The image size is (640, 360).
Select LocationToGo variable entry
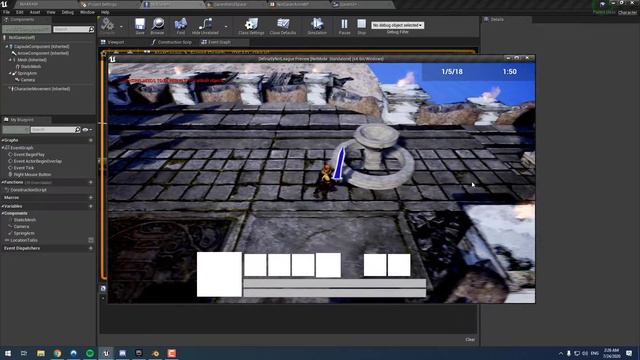(x=24, y=240)
